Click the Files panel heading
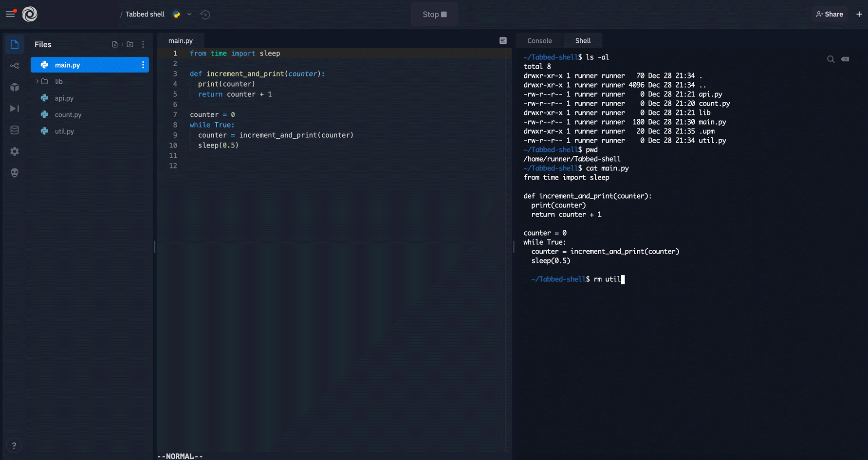Screen dimensions: 868x460 (43, 44)
